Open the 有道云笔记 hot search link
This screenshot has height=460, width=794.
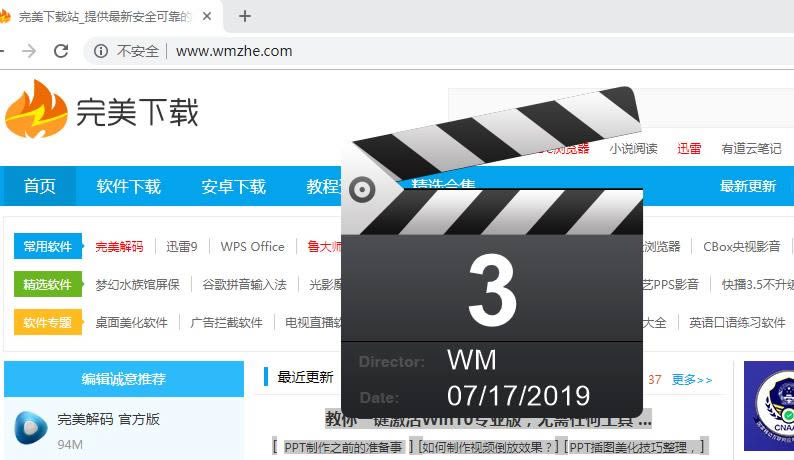[x=751, y=148]
